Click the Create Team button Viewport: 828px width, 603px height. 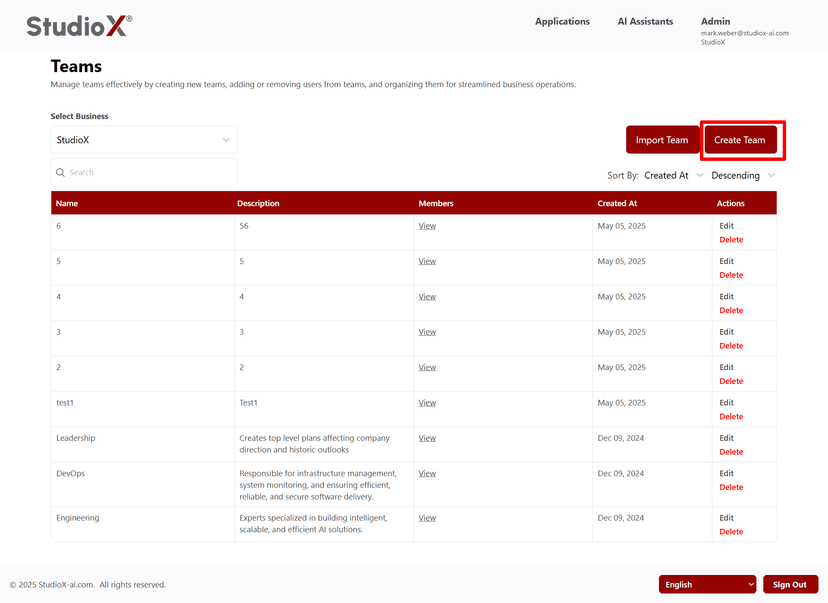741,140
